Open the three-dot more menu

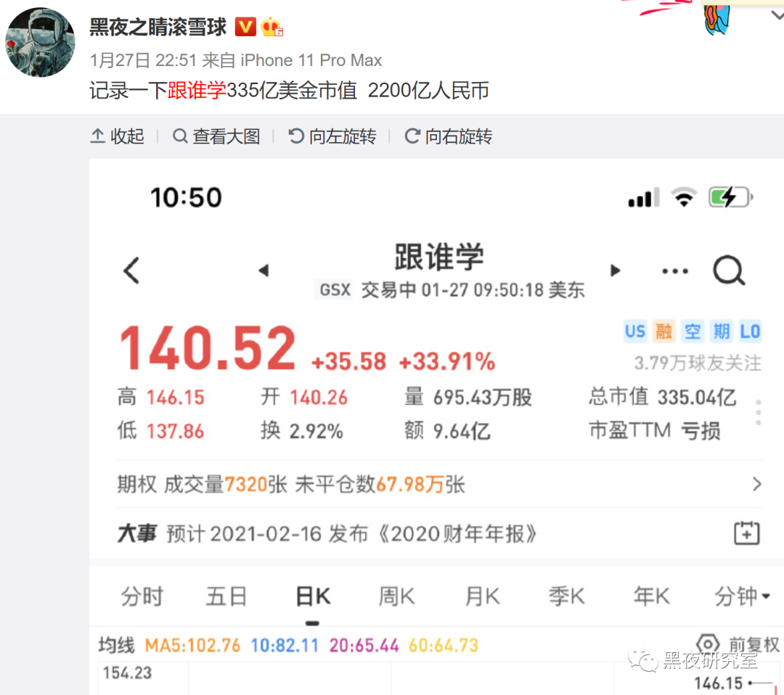click(675, 271)
